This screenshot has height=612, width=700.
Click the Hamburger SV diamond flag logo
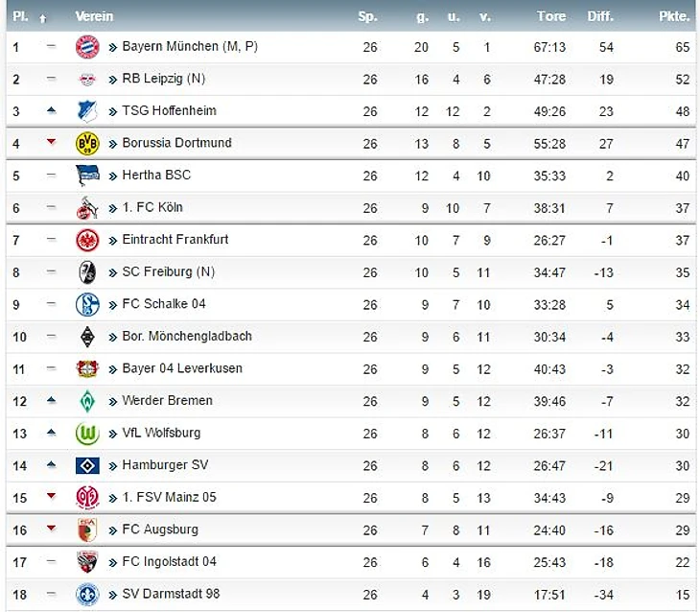87,465
